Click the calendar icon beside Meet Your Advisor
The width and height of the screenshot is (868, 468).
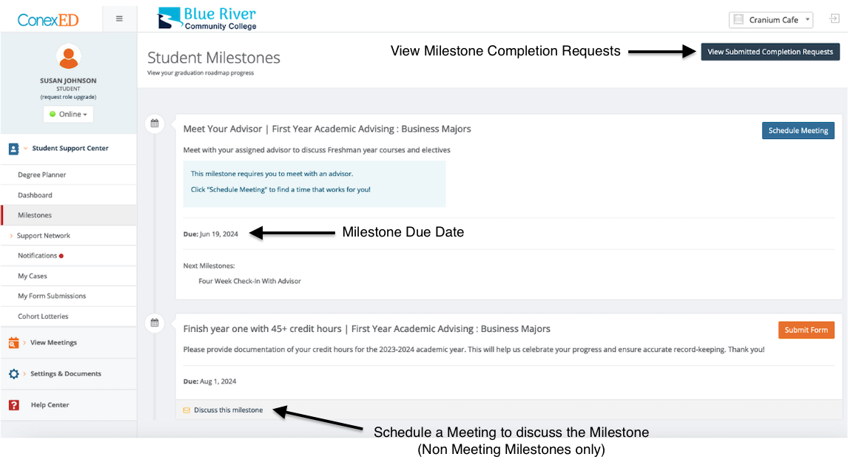[155, 123]
